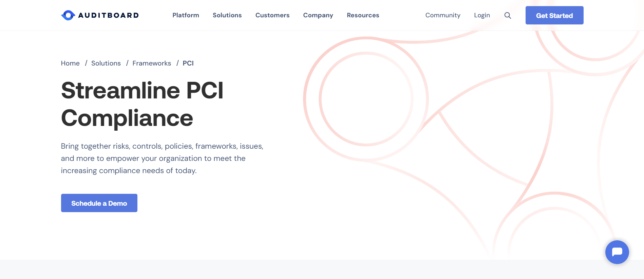644x279 pixels.
Task: Go to Home breadcrumb
Action: coord(70,63)
